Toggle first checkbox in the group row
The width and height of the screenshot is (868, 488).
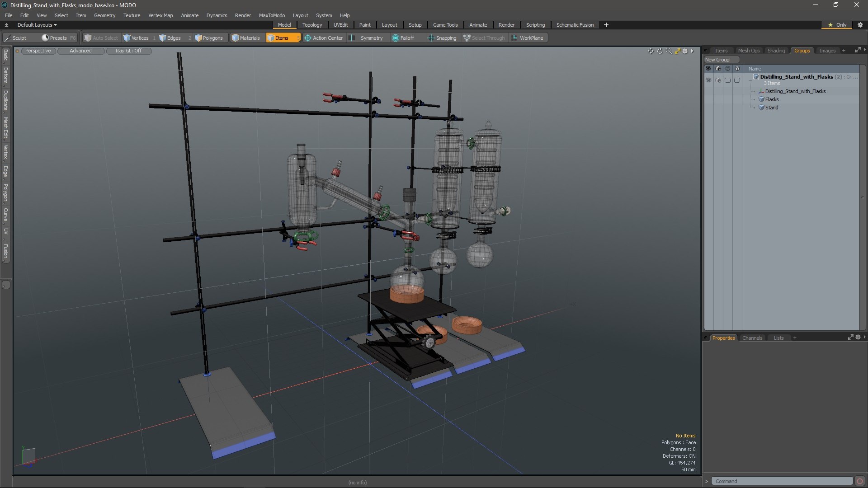[727, 80]
